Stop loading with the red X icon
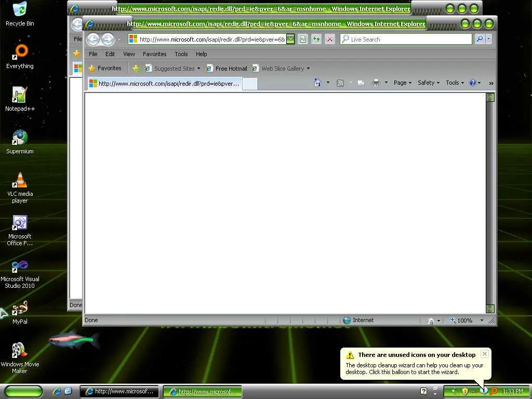This screenshot has width=532, height=399. pos(329,39)
